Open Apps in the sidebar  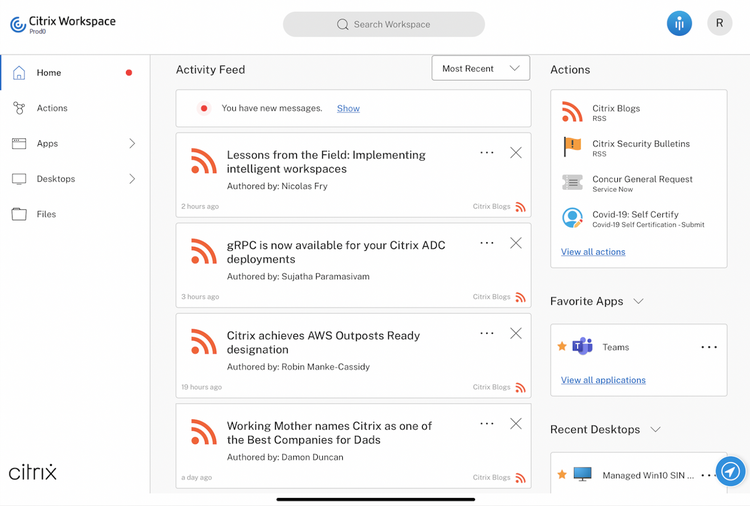click(75, 143)
